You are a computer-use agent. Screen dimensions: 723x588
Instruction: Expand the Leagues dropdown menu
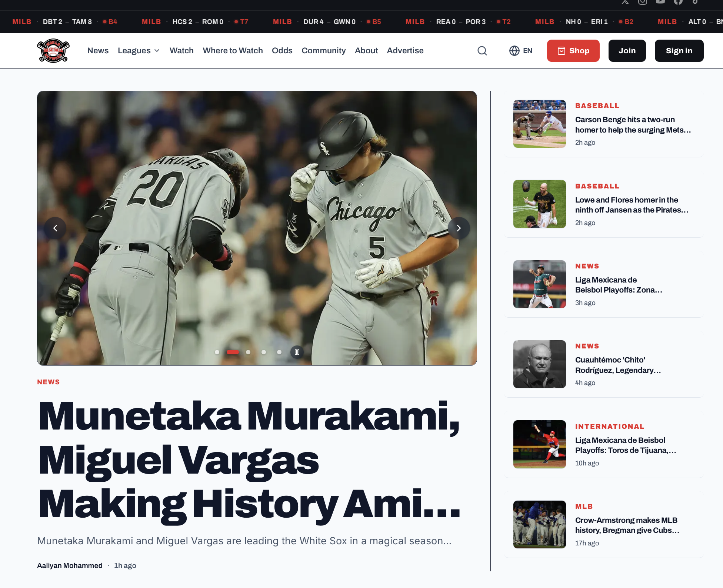139,51
